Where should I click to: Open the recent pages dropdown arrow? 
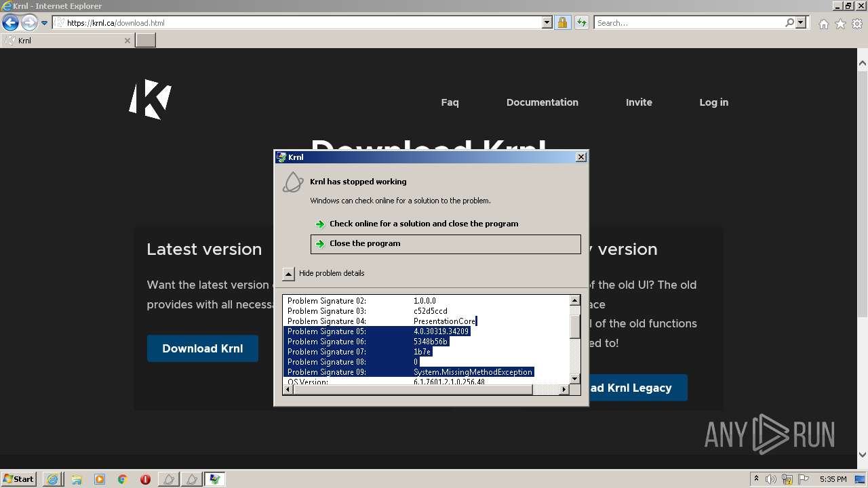click(45, 23)
